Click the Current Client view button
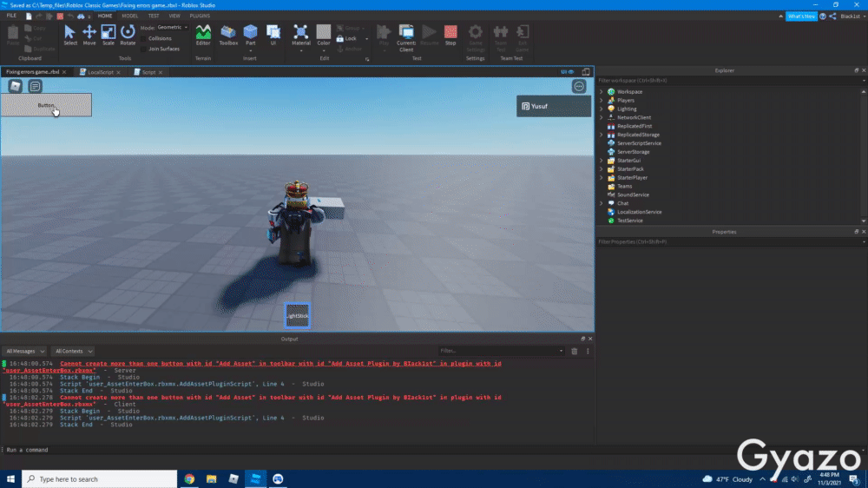This screenshot has width=868, height=488. 405,37
